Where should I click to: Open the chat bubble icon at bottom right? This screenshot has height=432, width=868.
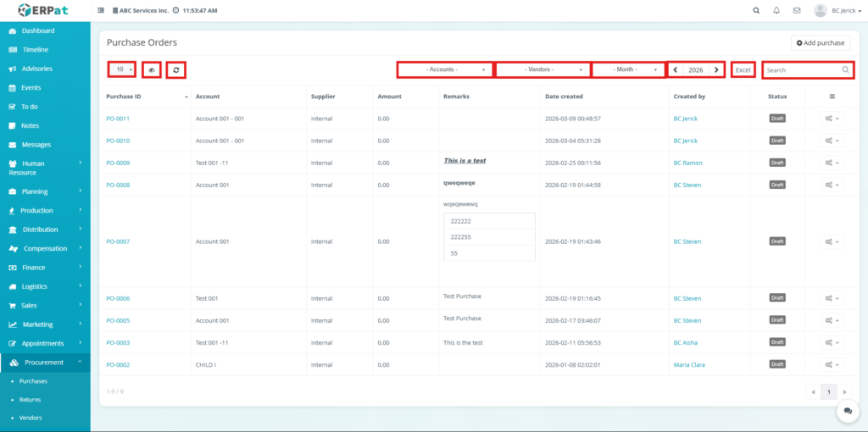(847, 410)
